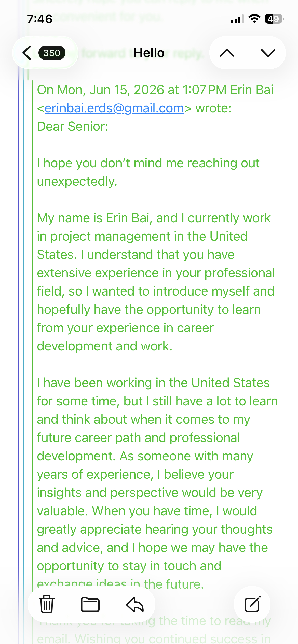Viewport: 298px width, 644px height.
Task: Open the erinbai.erds@gmail.com email link
Action: pos(114,108)
